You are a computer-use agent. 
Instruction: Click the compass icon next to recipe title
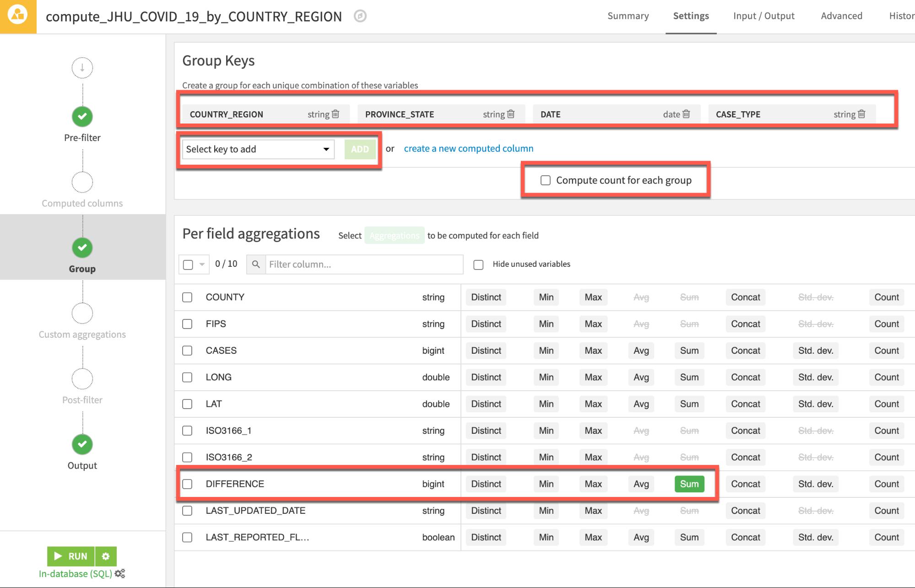pos(360,16)
